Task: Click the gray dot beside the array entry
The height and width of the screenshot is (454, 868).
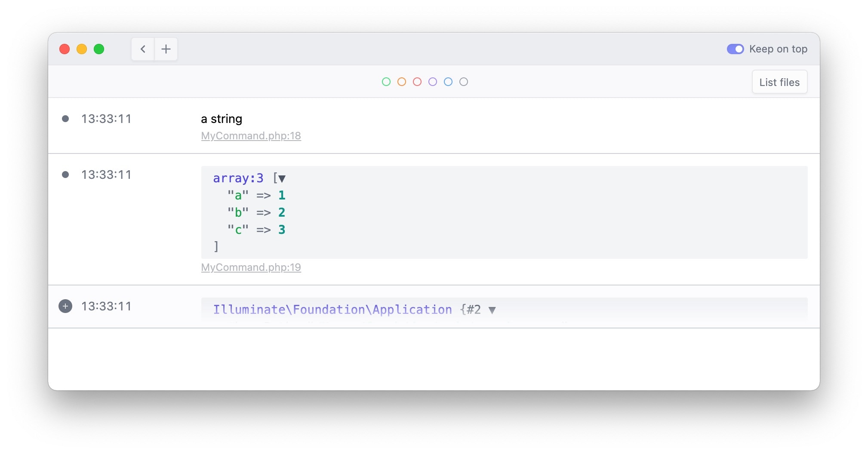Action: [65, 175]
